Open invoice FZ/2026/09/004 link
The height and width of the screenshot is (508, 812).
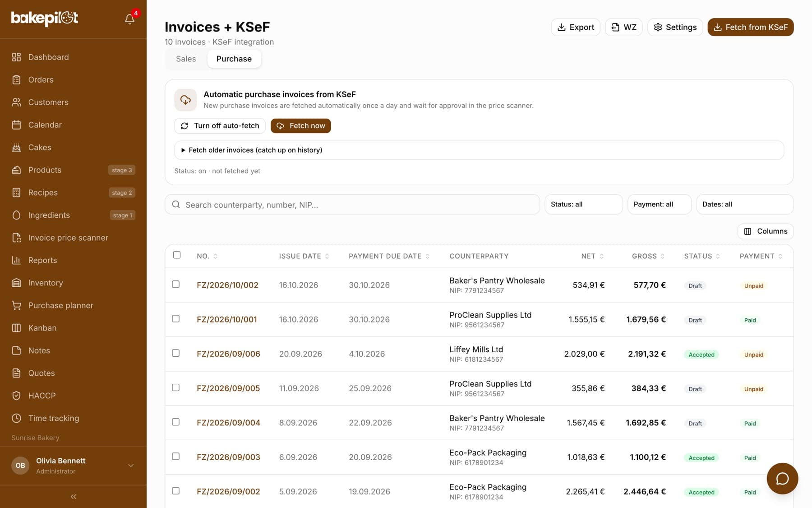click(x=228, y=423)
